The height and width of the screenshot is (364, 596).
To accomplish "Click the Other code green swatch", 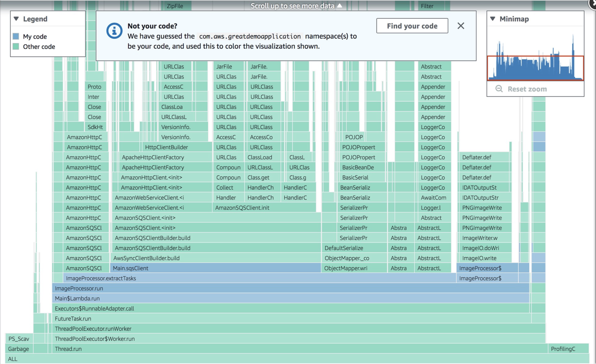I will pos(16,47).
